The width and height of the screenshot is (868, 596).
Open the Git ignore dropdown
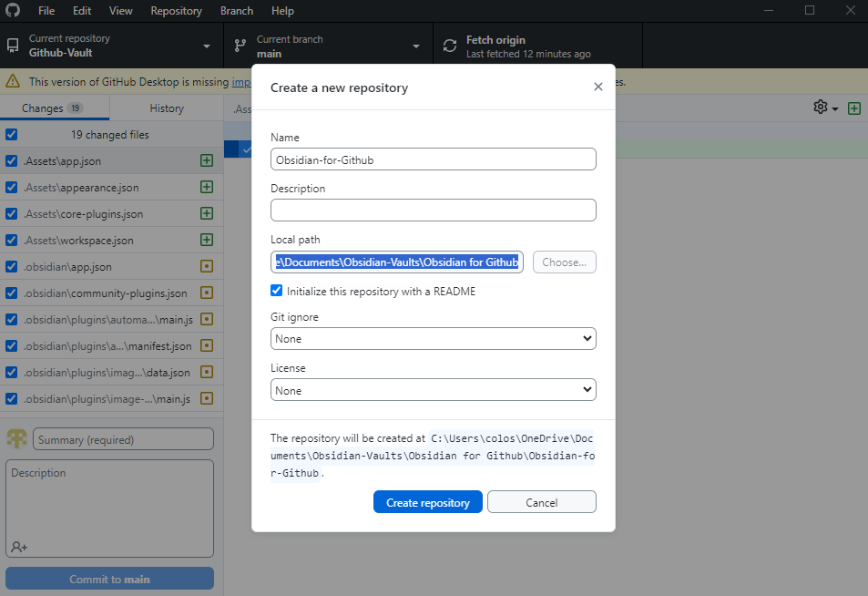pos(433,338)
